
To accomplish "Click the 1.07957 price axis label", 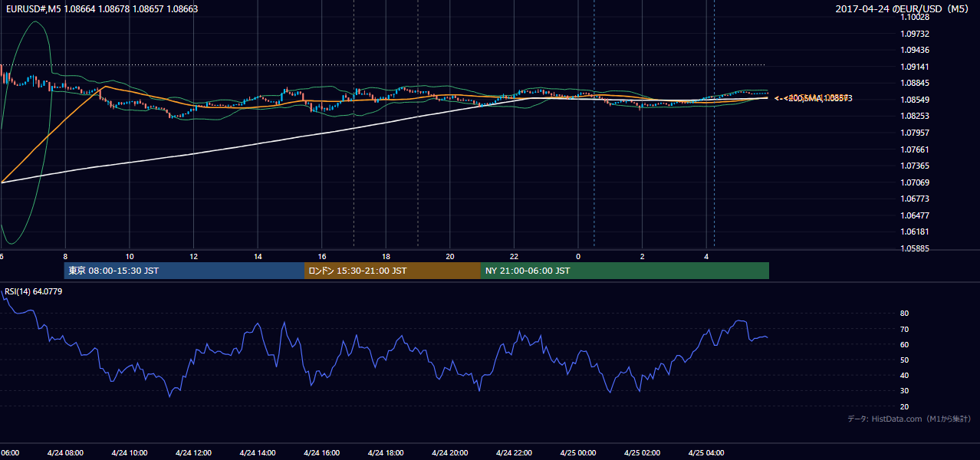I will [x=916, y=133].
